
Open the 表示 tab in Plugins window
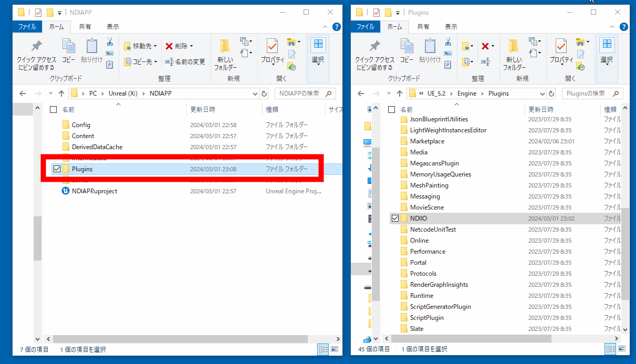[451, 27]
